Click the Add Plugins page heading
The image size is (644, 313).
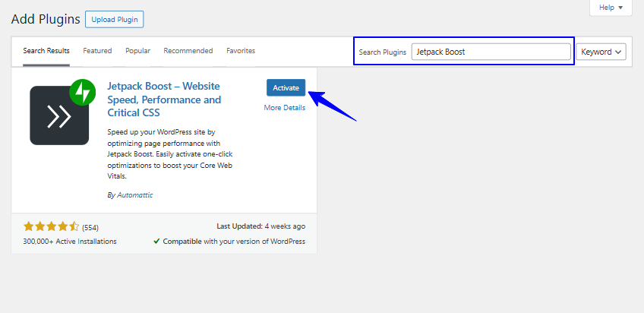[46, 19]
